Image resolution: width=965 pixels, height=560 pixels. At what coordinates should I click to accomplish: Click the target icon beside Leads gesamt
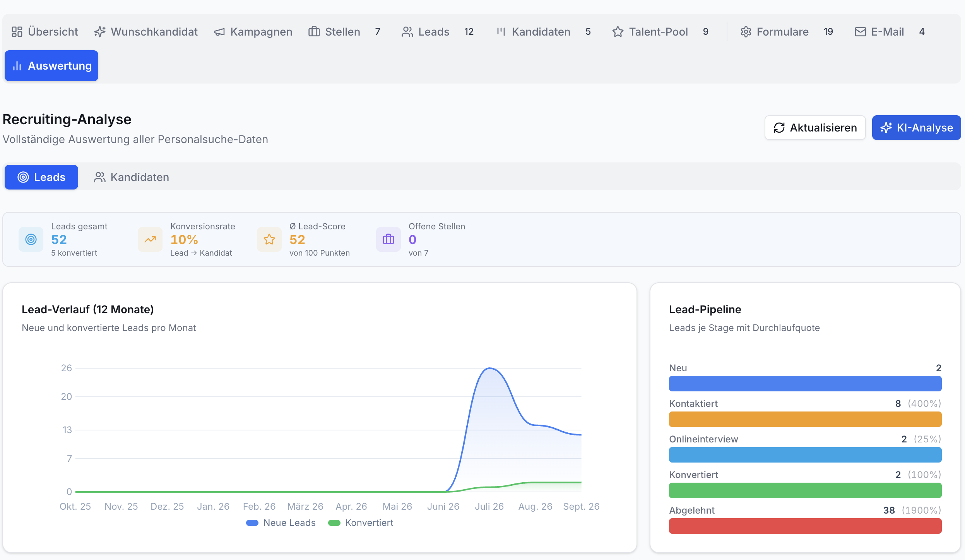31,239
